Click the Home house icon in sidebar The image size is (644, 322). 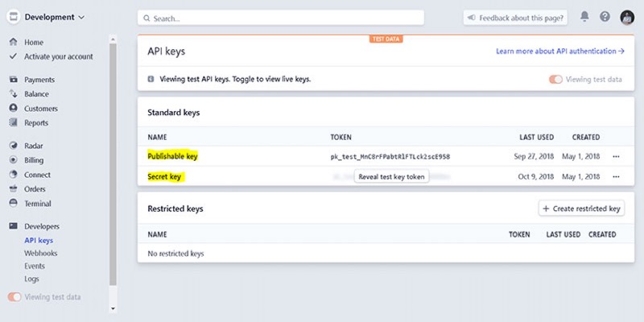[x=13, y=42]
